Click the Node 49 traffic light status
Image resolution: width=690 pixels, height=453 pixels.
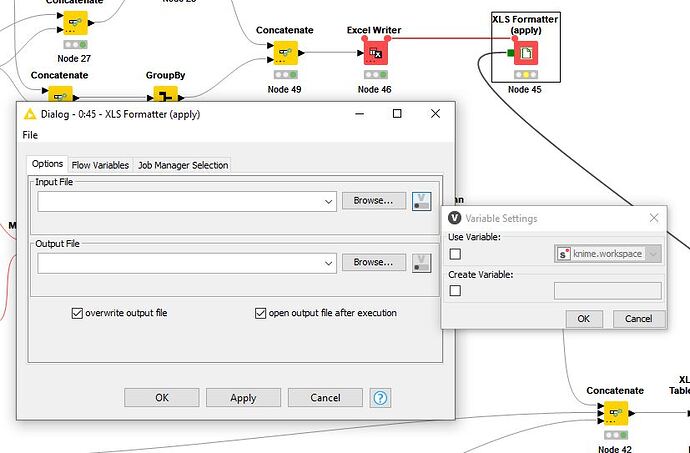click(x=286, y=74)
